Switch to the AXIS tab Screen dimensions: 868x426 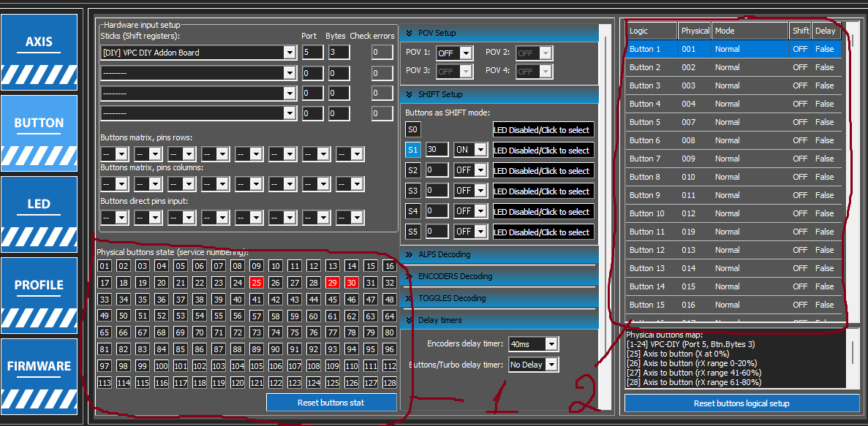pos(39,50)
